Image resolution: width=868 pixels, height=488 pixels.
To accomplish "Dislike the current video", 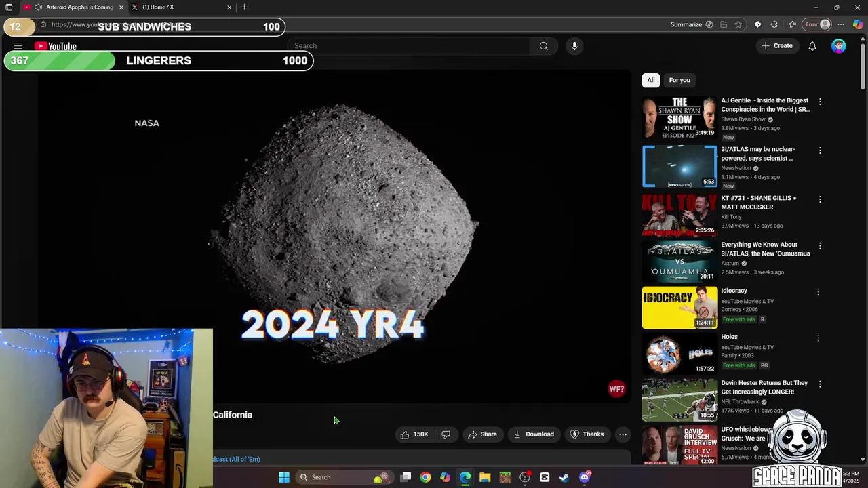I will point(446,434).
